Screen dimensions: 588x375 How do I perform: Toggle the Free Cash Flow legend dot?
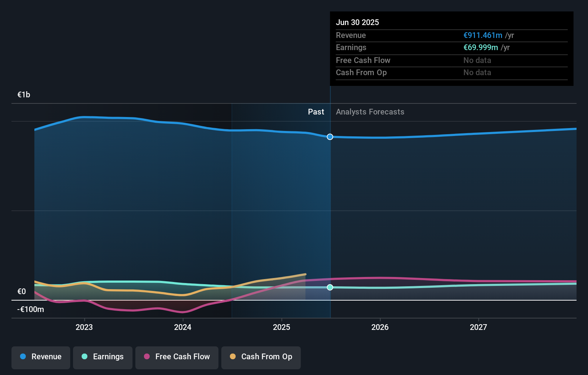[x=146, y=356]
